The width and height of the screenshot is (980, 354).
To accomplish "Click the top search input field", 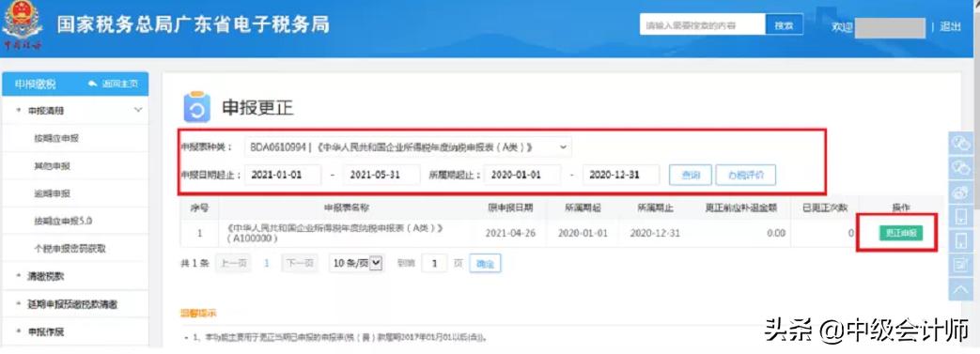I will 703,25.
